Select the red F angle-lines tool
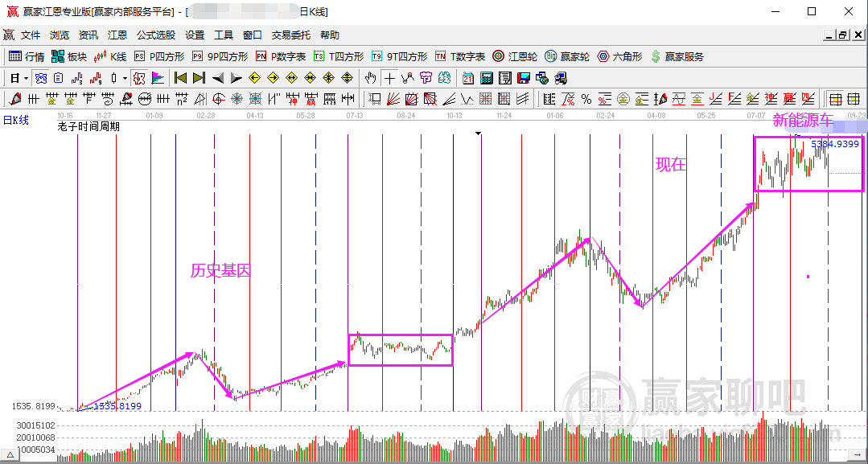 click(x=734, y=99)
